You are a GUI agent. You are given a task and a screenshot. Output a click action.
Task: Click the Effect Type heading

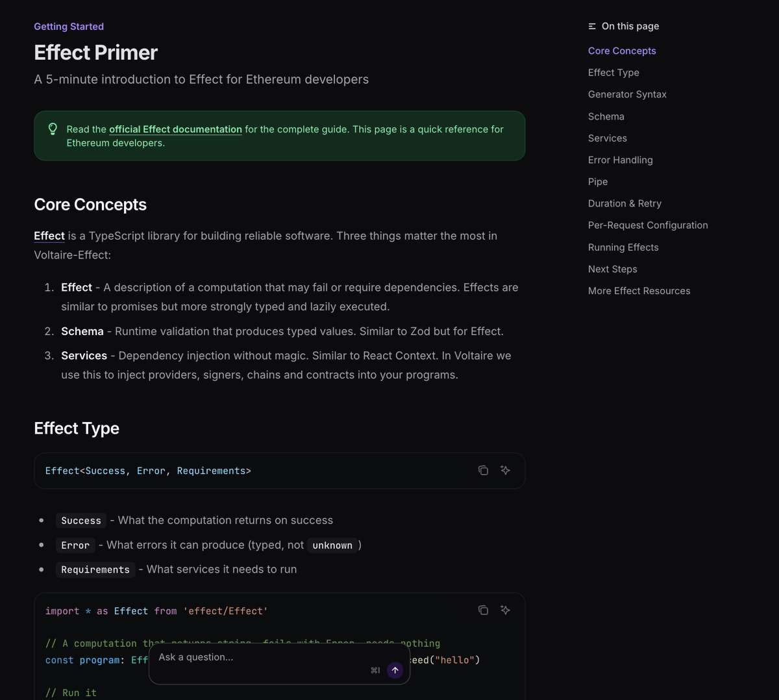[77, 429]
